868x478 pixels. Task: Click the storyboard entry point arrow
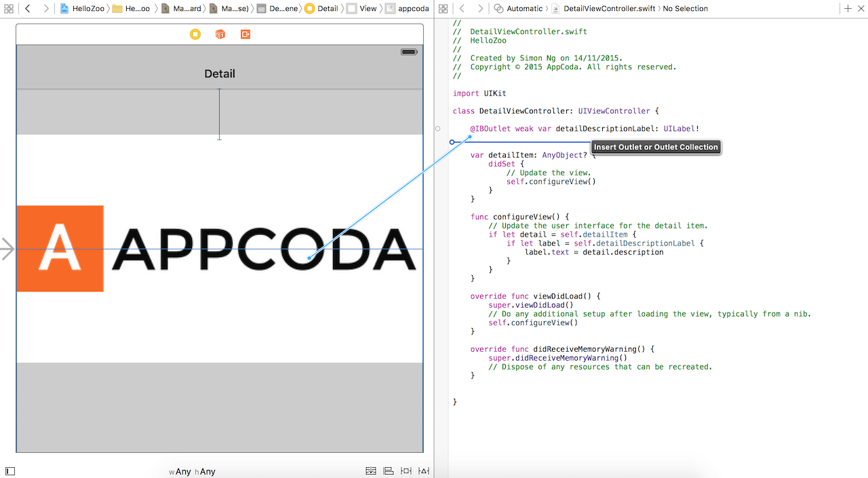[7, 249]
